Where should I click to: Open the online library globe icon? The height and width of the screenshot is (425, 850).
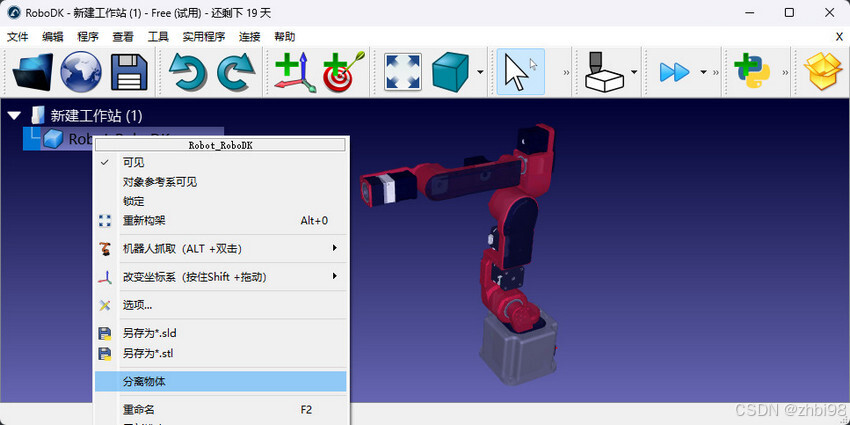click(81, 72)
